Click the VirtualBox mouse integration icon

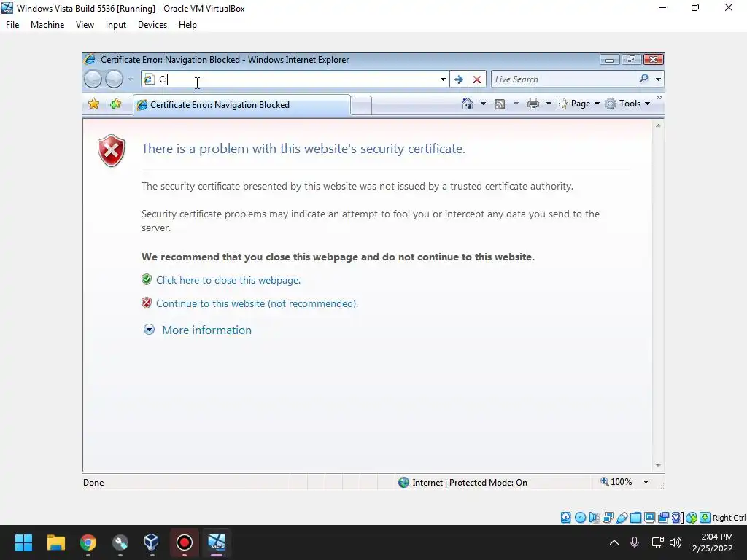692,518
